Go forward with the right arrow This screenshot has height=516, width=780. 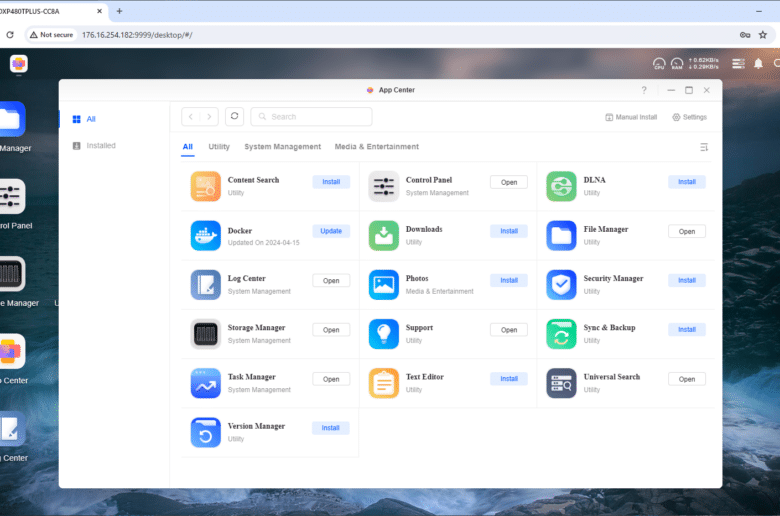click(x=209, y=116)
